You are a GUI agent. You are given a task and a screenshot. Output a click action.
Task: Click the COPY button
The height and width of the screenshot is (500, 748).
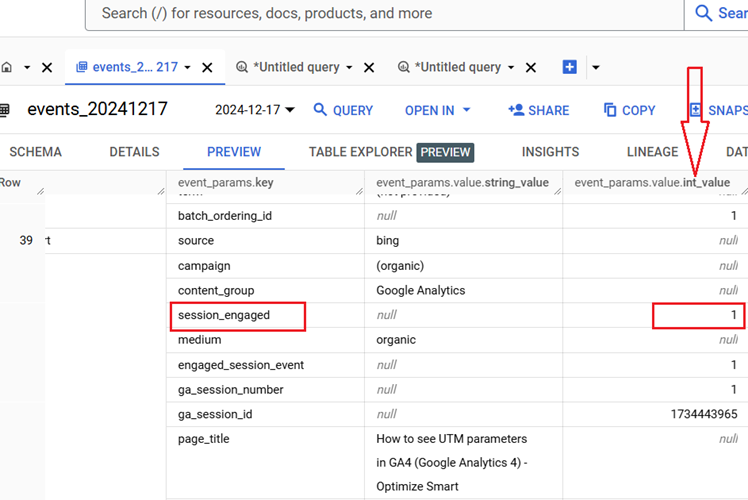point(629,110)
